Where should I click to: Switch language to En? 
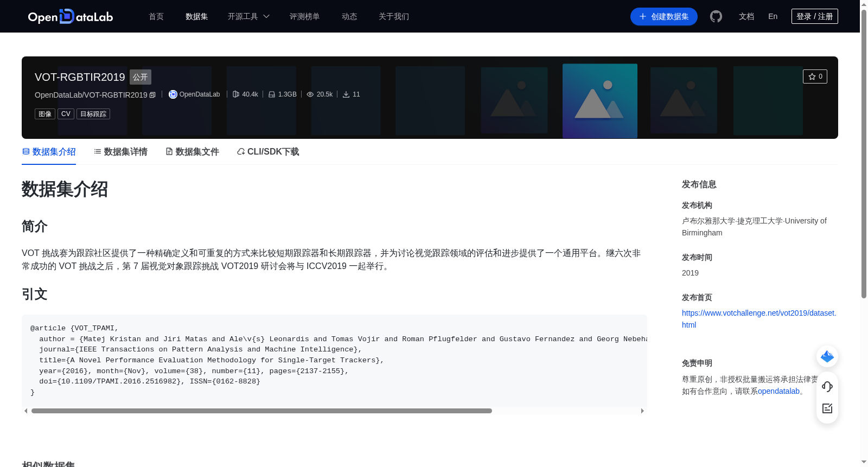[x=773, y=16]
